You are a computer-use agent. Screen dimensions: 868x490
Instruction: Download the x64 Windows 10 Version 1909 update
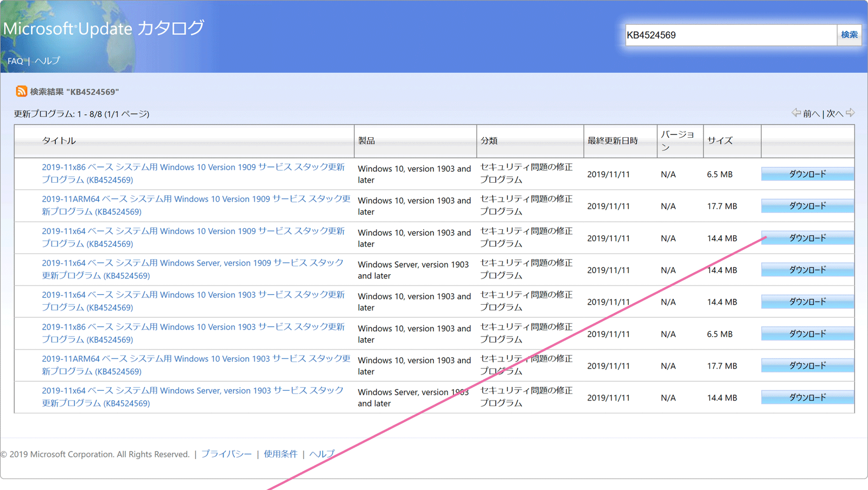(807, 238)
